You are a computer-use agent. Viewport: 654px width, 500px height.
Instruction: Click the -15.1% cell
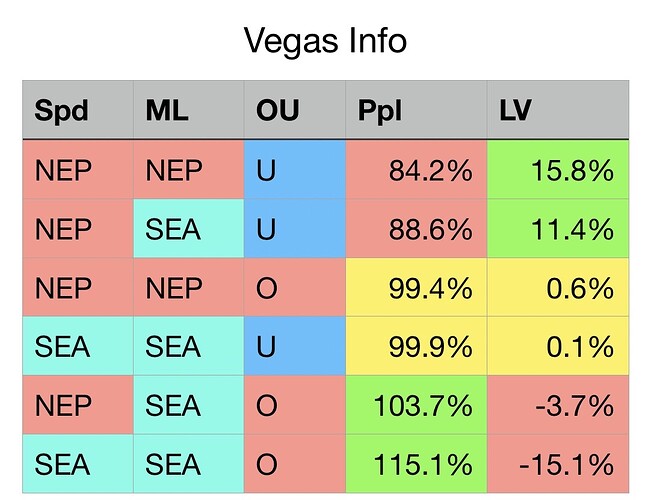557,463
